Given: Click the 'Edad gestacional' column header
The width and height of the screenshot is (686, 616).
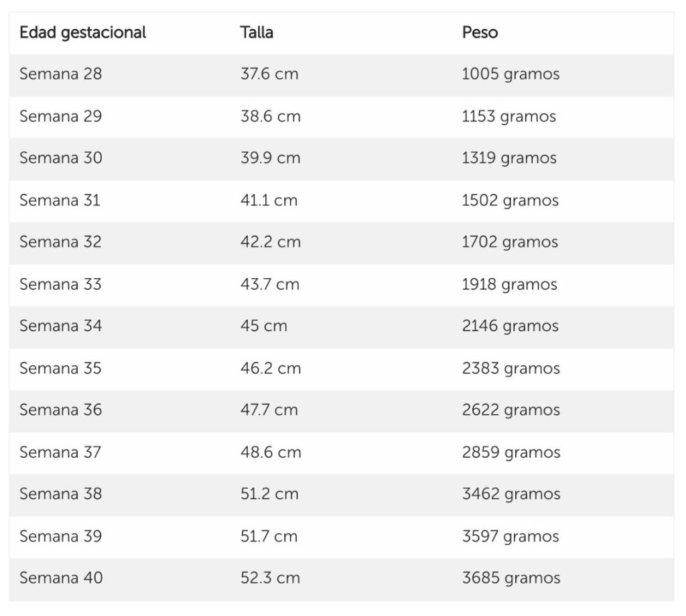Looking at the screenshot, I should 82,32.
